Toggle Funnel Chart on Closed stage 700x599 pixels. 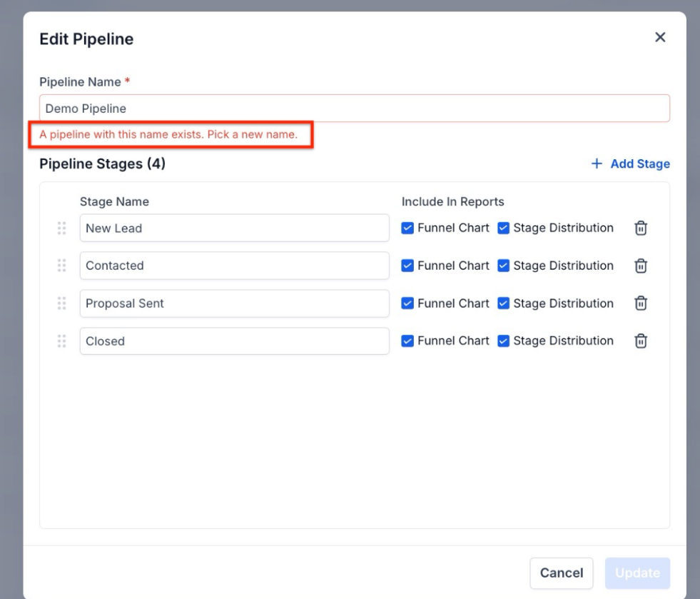coord(407,341)
